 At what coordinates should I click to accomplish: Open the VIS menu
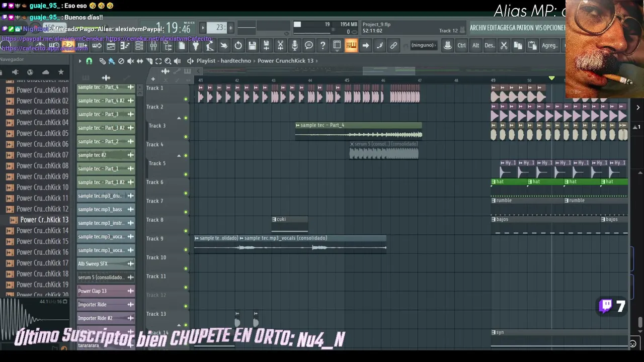pos(539,28)
